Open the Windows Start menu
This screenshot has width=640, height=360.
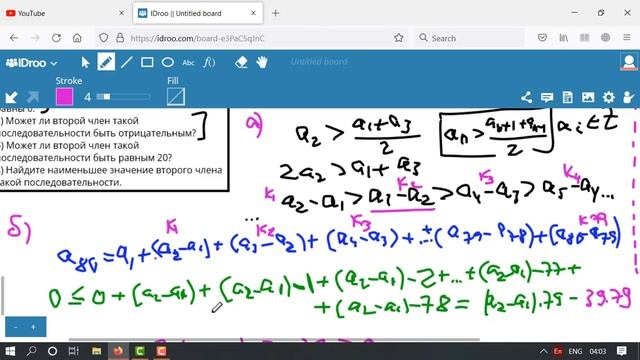coord(10,351)
